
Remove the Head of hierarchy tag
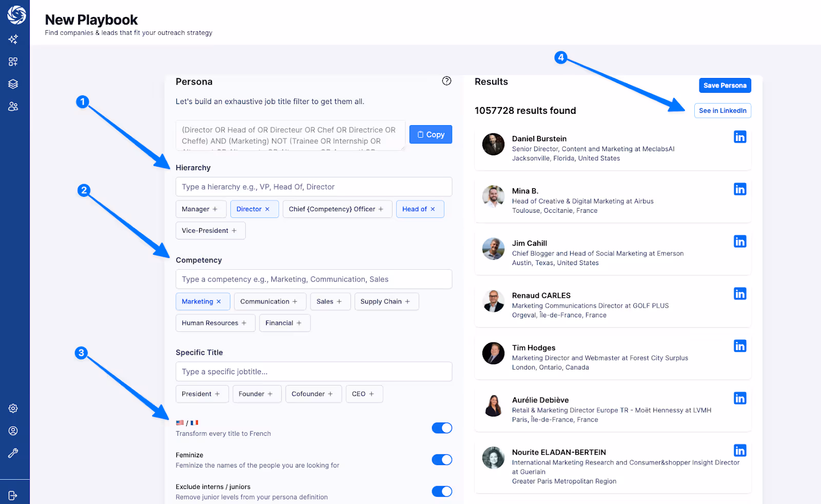433,209
